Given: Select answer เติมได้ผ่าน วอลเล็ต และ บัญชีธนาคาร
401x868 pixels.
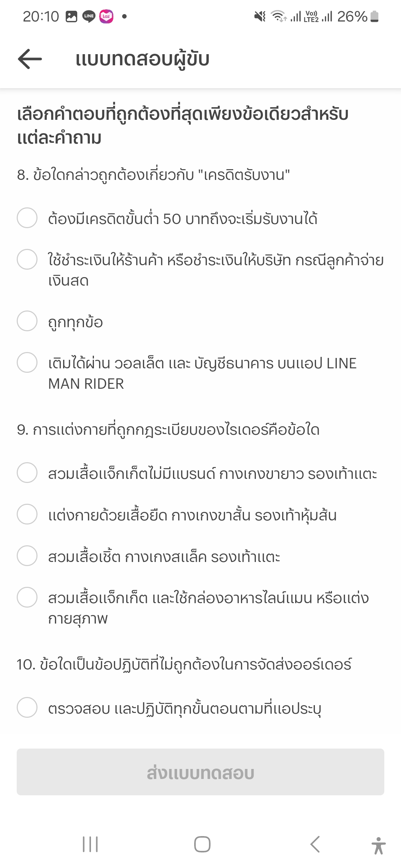Looking at the screenshot, I should click(200, 373).
